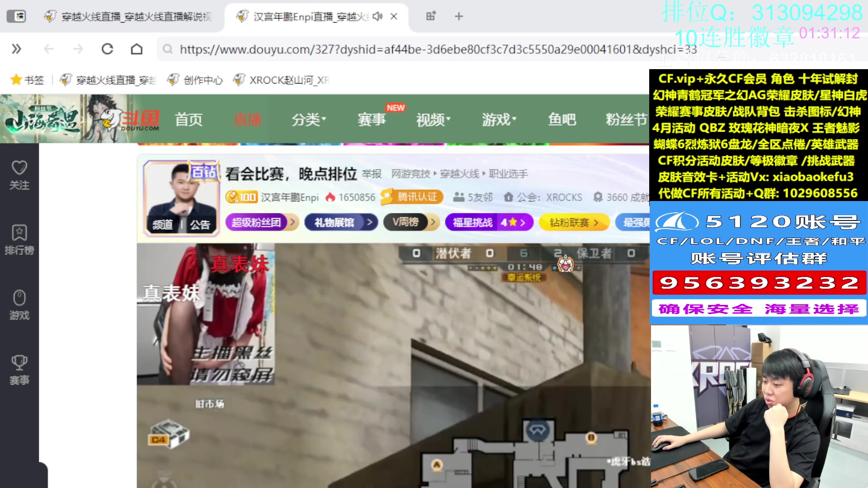This screenshot has width=868, height=488.
Task: Open the 礼物展馆 button
Action: click(341, 222)
